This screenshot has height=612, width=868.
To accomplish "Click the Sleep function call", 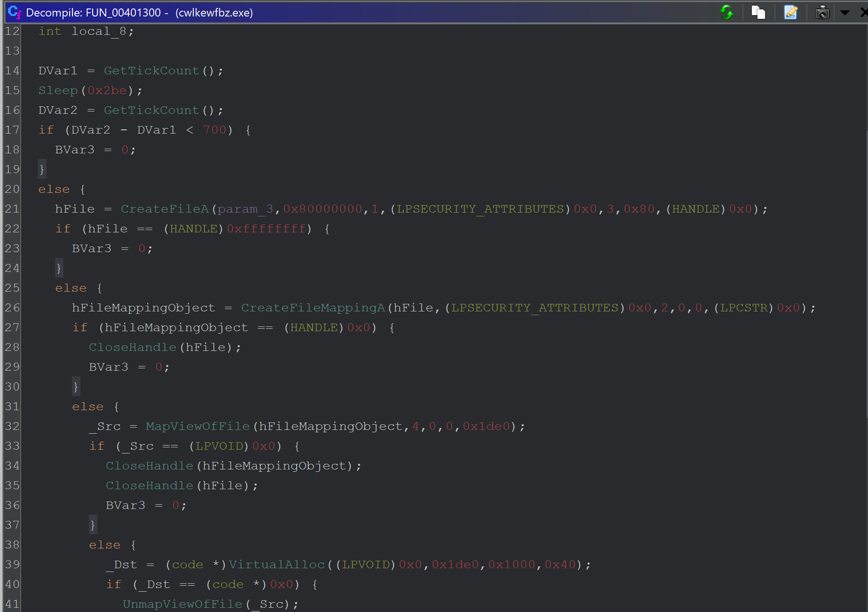I will (58, 90).
